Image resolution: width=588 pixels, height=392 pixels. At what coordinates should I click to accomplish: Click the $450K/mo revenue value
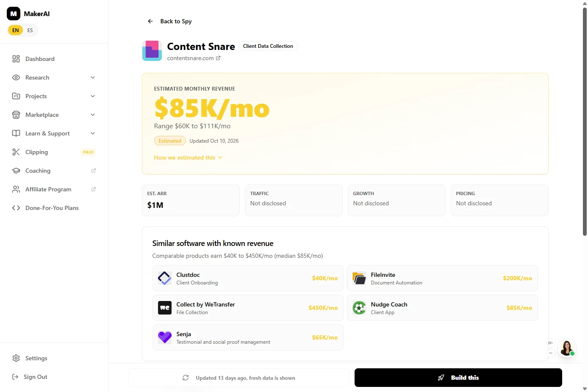coord(323,308)
